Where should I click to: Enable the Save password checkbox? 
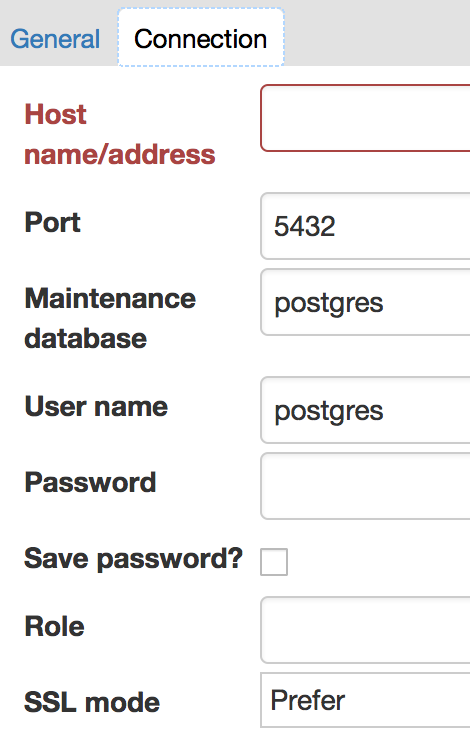coord(274,562)
